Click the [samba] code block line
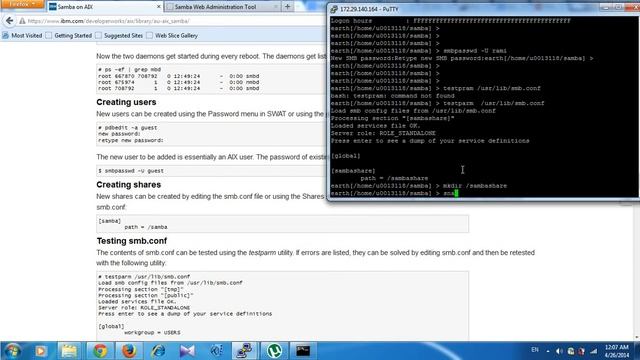The height and width of the screenshot is (360, 640). [109, 221]
